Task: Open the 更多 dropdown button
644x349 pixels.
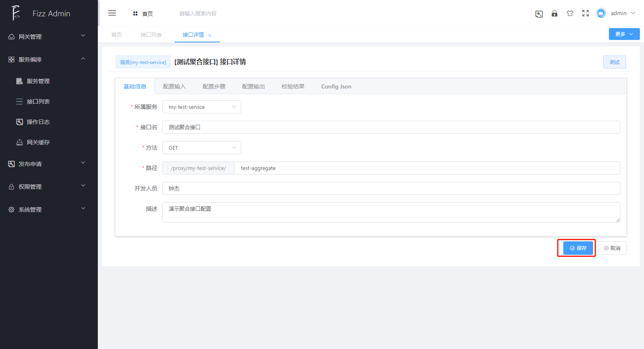Action: (x=624, y=34)
